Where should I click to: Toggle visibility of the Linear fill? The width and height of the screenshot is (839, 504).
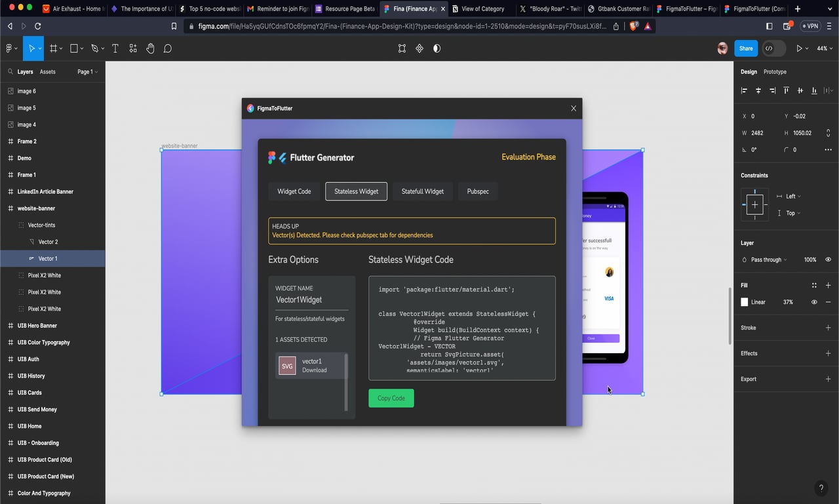tap(814, 302)
